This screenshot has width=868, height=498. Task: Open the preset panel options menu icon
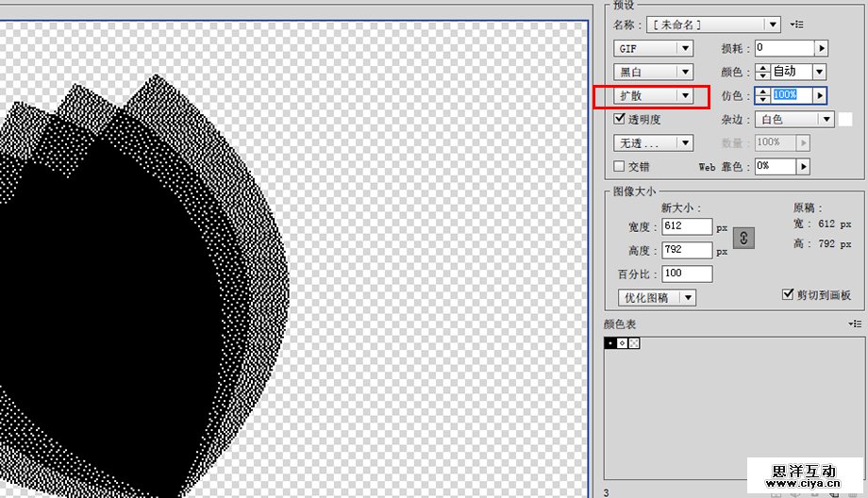coord(797,25)
